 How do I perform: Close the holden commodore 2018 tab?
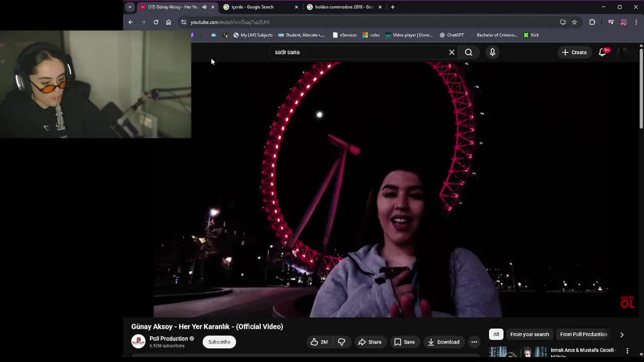[380, 7]
